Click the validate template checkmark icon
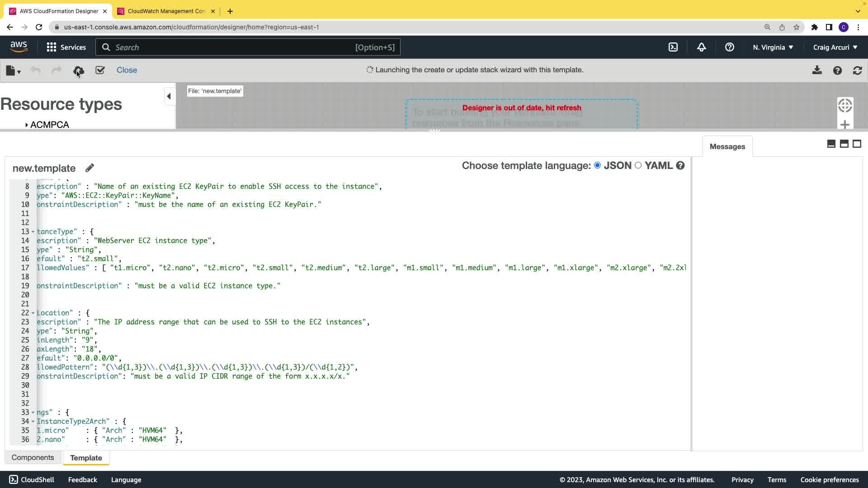 [x=100, y=70]
